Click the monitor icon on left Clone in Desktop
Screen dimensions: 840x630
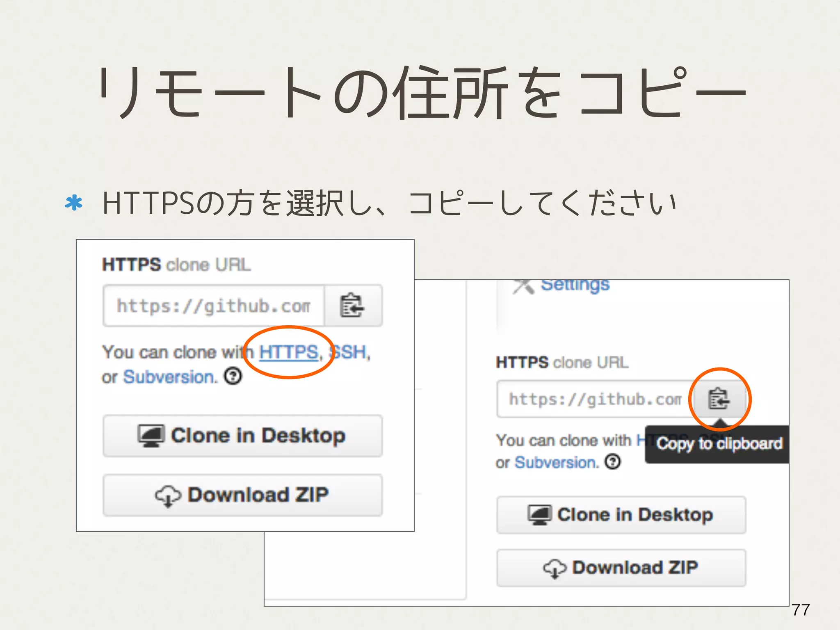(x=151, y=436)
